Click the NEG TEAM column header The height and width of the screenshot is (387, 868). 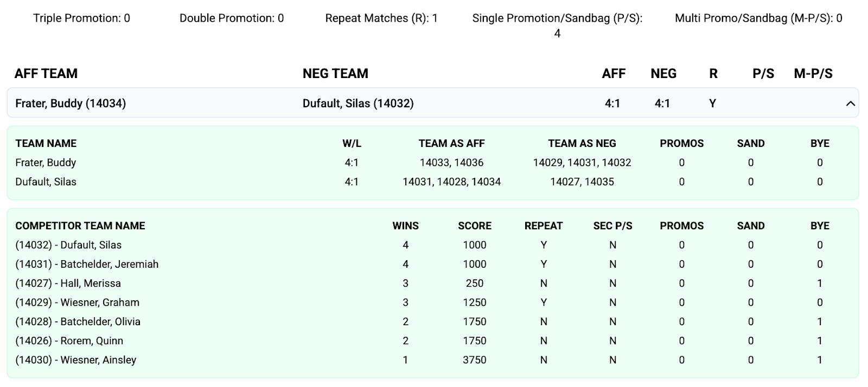pyautogui.click(x=335, y=74)
